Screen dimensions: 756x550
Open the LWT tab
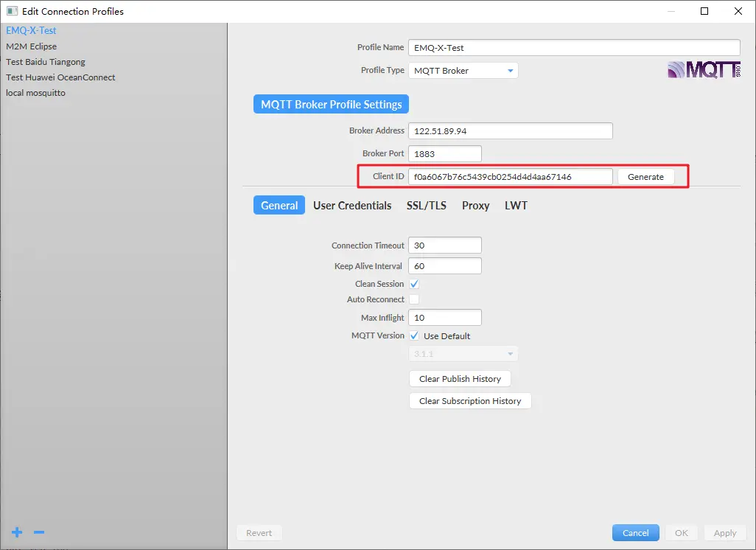(516, 206)
